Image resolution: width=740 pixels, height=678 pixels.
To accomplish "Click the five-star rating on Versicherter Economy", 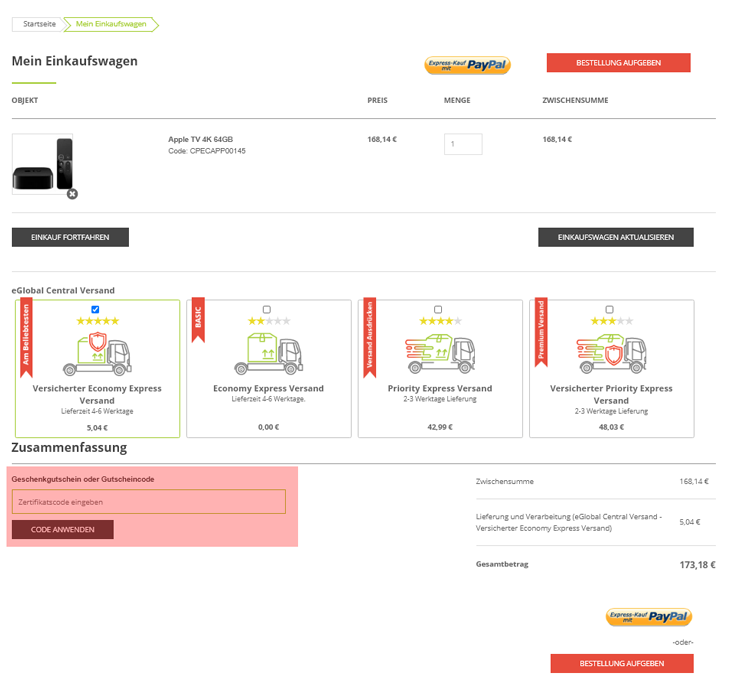I will click(x=98, y=321).
